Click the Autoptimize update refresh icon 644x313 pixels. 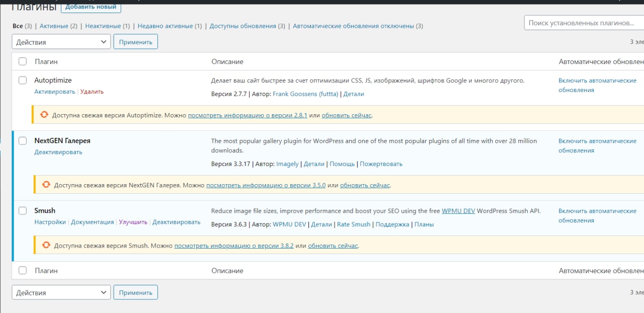(x=44, y=115)
